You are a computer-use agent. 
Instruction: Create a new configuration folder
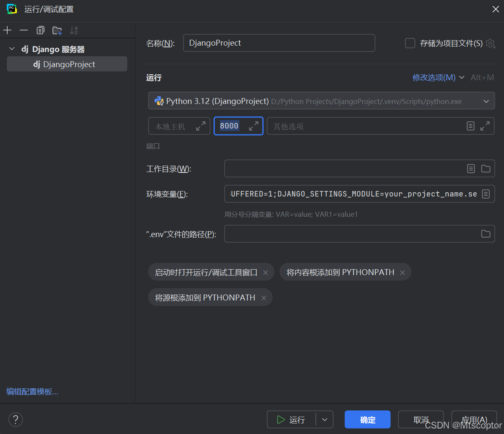point(57,30)
